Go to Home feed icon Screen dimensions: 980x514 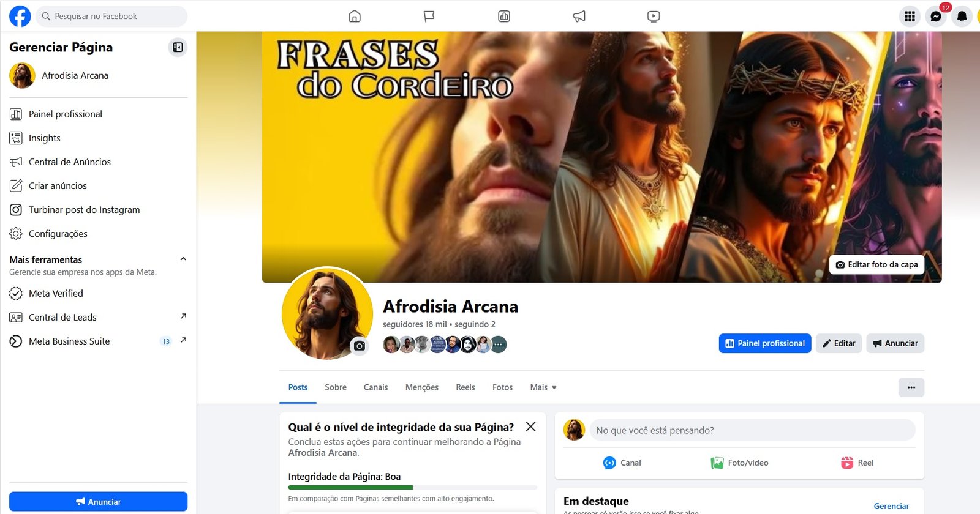(355, 17)
